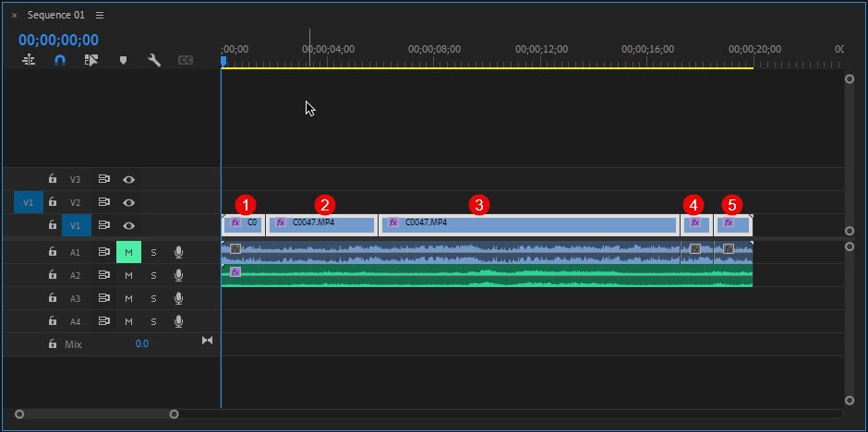Unmute track A1 with M button
The height and width of the screenshot is (432, 868).
(128, 252)
